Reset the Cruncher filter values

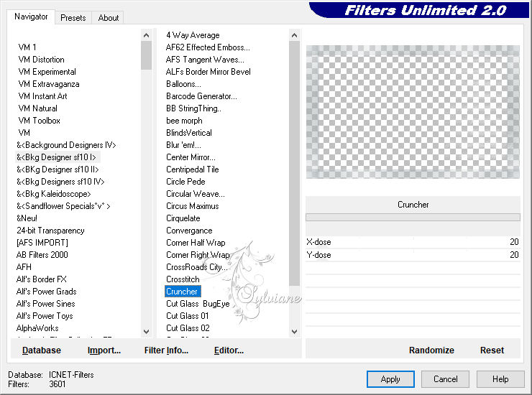point(492,350)
